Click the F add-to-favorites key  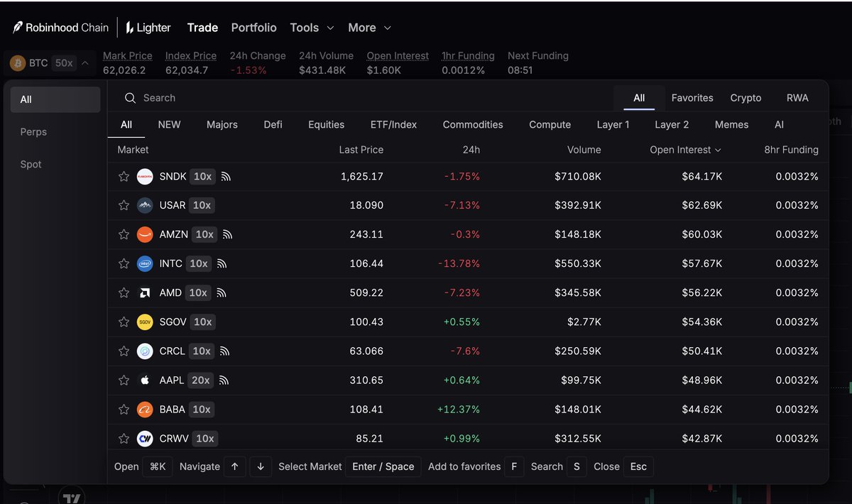click(x=514, y=466)
